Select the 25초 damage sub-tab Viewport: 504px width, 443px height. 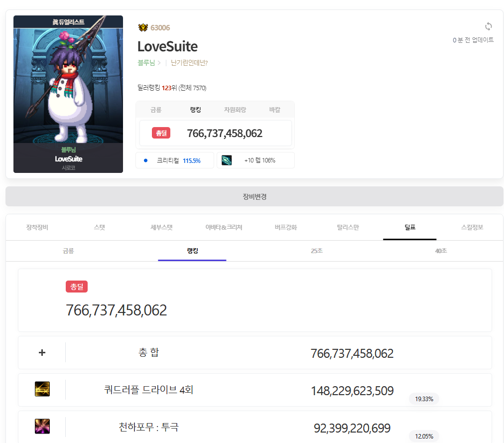click(317, 251)
